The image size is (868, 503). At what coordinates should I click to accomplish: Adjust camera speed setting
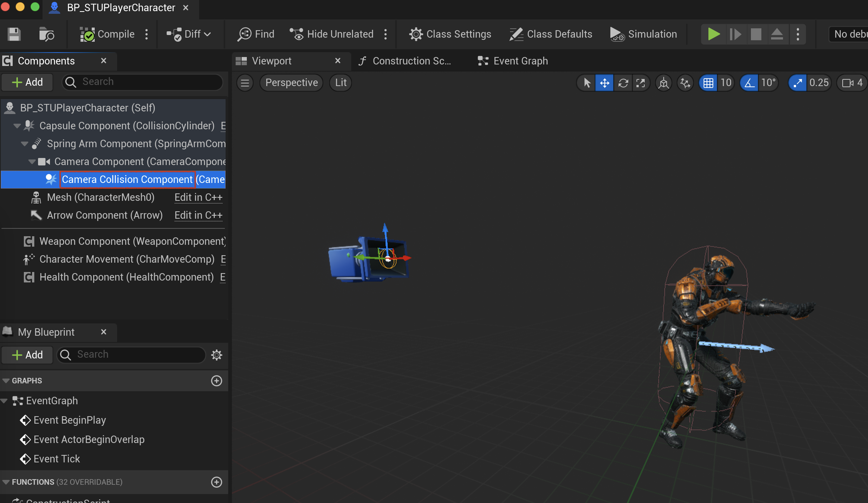(852, 83)
